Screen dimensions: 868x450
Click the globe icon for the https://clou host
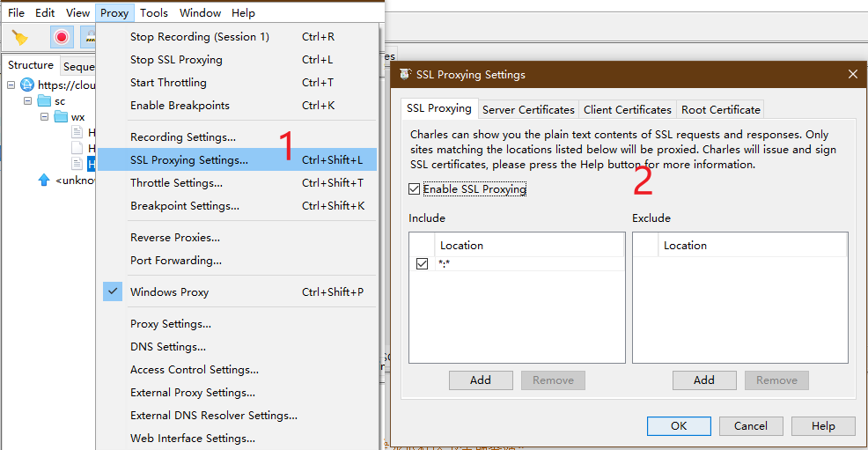(x=27, y=85)
